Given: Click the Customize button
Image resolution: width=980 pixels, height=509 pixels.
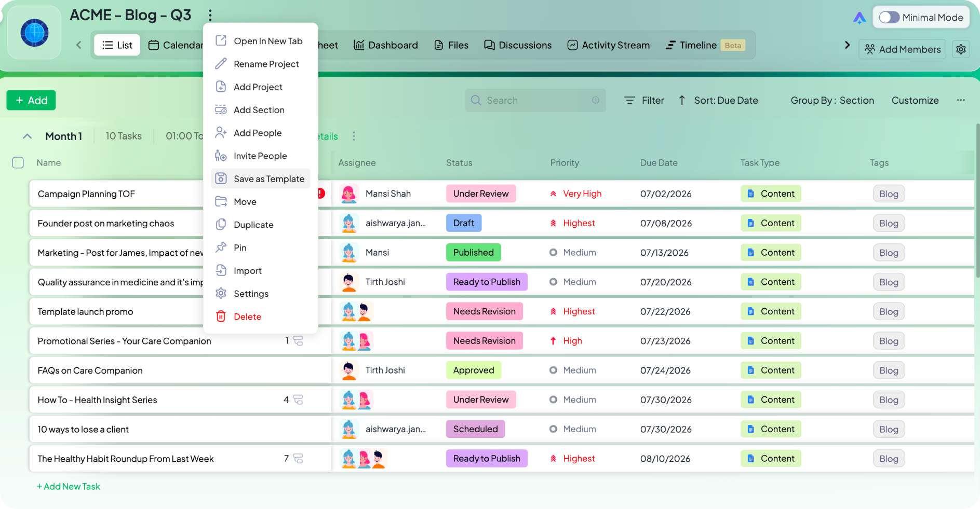Looking at the screenshot, I should point(915,100).
